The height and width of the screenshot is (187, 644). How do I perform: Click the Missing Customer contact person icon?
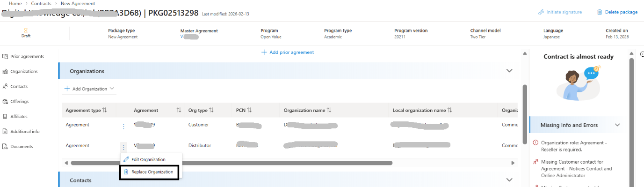click(535, 162)
